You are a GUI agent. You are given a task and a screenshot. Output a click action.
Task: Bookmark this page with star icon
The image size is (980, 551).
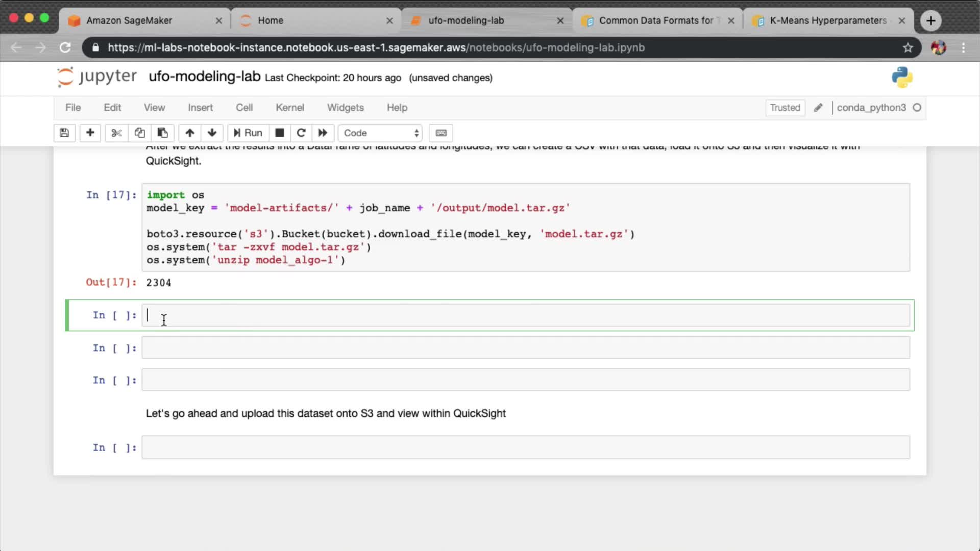coord(908,47)
